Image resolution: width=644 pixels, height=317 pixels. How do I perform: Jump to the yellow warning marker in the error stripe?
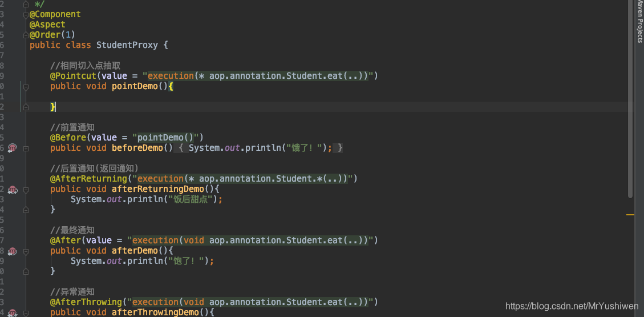click(630, 215)
